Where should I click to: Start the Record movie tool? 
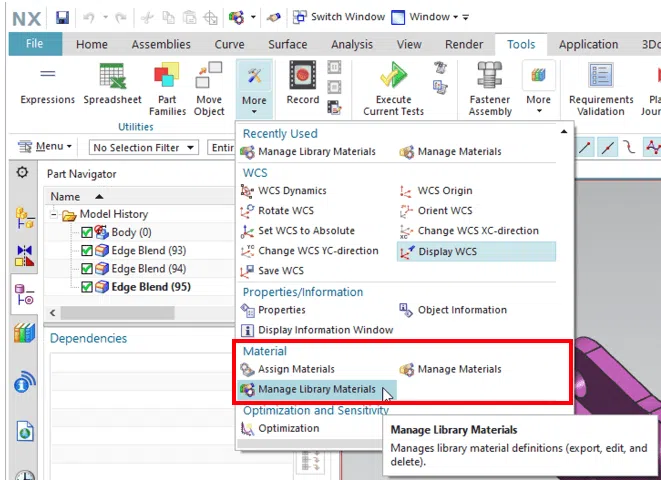click(x=303, y=83)
